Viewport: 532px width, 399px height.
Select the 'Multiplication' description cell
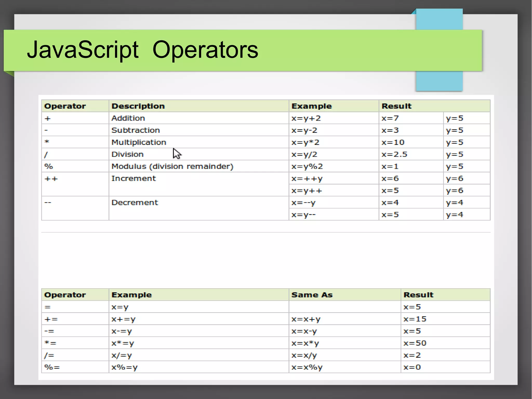[199, 142]
